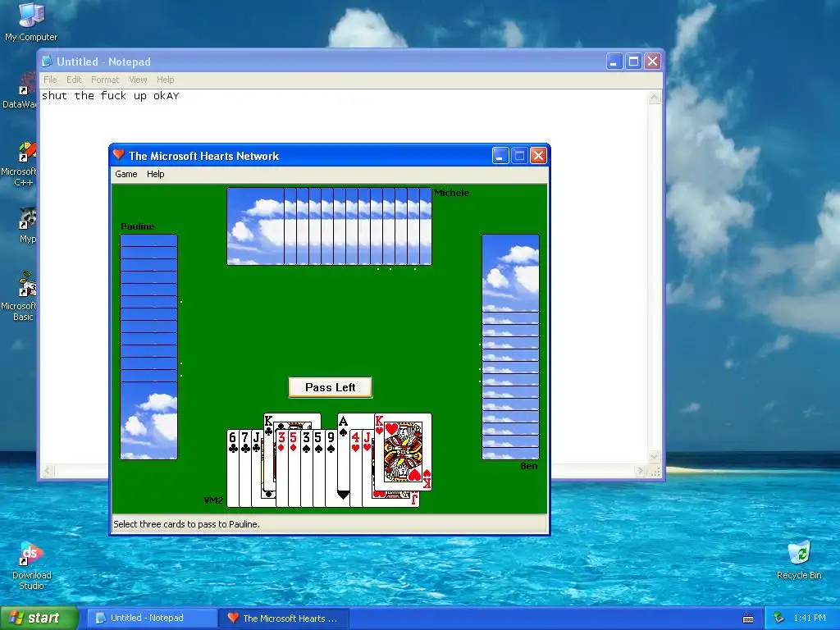Open Notepad's Format menu
Screen dimensions: 840x630
[x=105, y=80]
